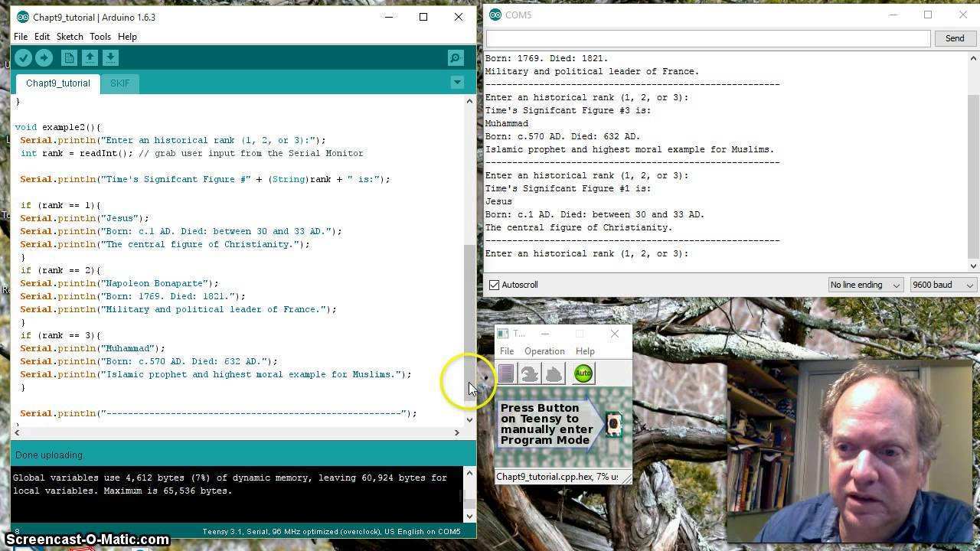Open Serial Monitor magnifier icon
The image size is (980, 551).
(x=456, y=57)
